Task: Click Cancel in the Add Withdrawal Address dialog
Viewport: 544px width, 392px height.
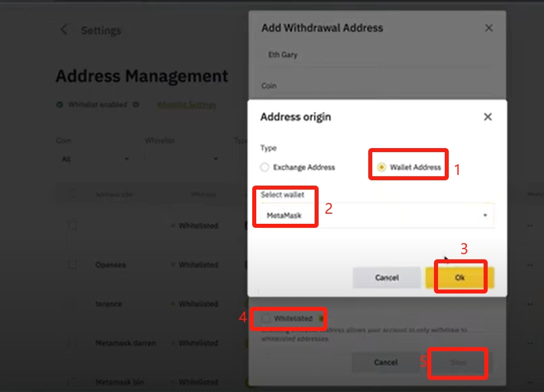Action: (x=386, y=363)
